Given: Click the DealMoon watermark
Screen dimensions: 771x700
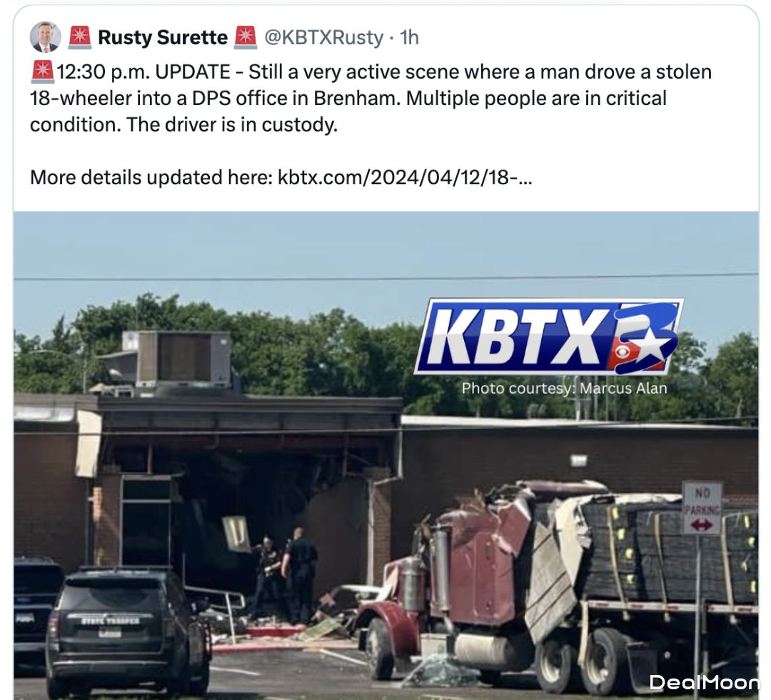Looking at the screenshot, I should coord(704,682).
